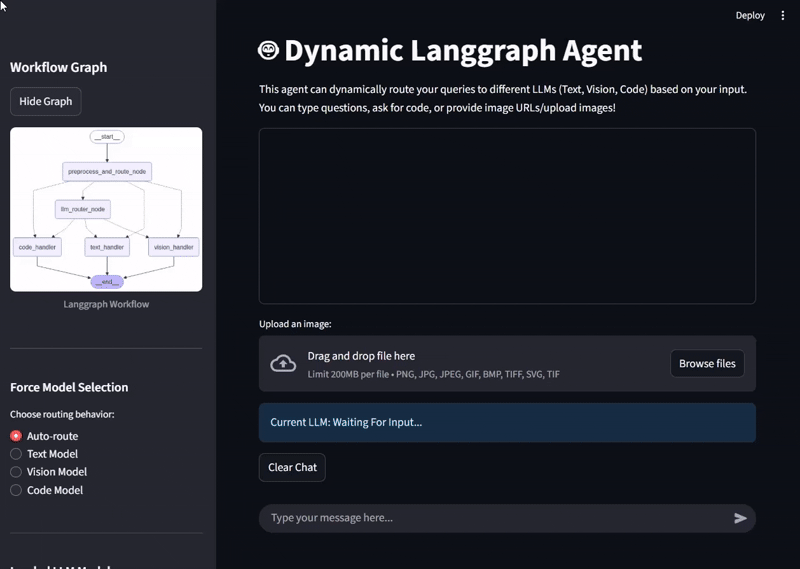Click the Deploy button
The width and height of the screenshot is (800, 569).
pos(750,16)
